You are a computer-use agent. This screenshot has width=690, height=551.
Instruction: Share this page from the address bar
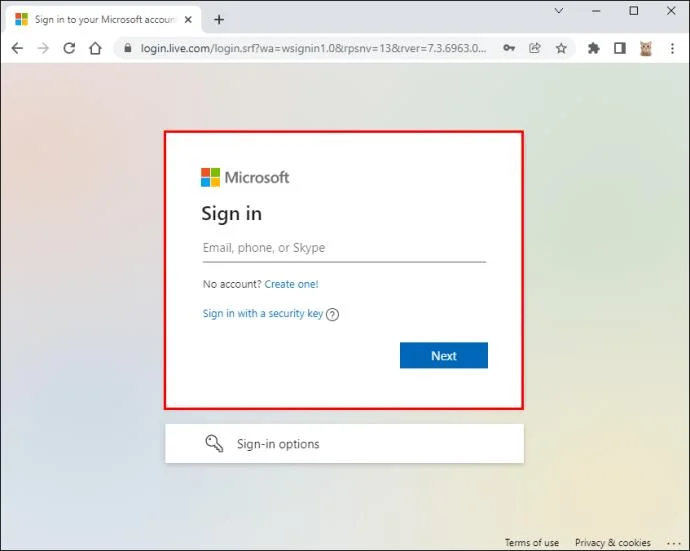coord(535,48)
